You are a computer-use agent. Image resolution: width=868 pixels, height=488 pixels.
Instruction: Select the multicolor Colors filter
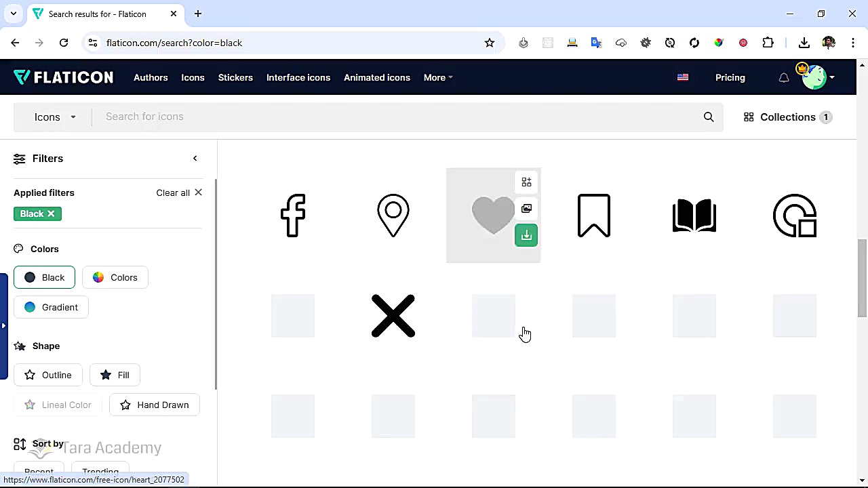point(115,277)
